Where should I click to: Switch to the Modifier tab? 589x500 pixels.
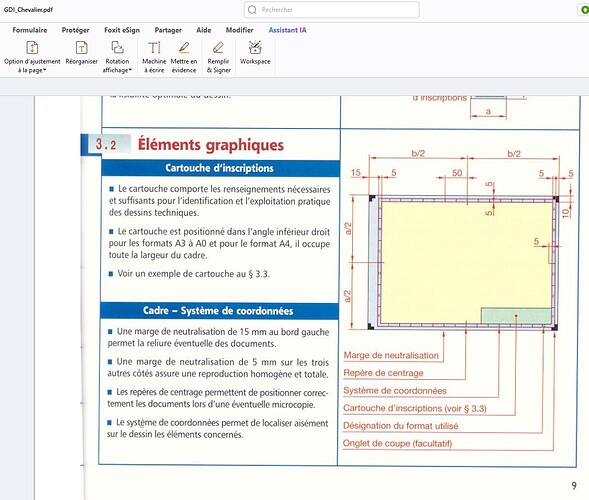click(x=239, y=30)
